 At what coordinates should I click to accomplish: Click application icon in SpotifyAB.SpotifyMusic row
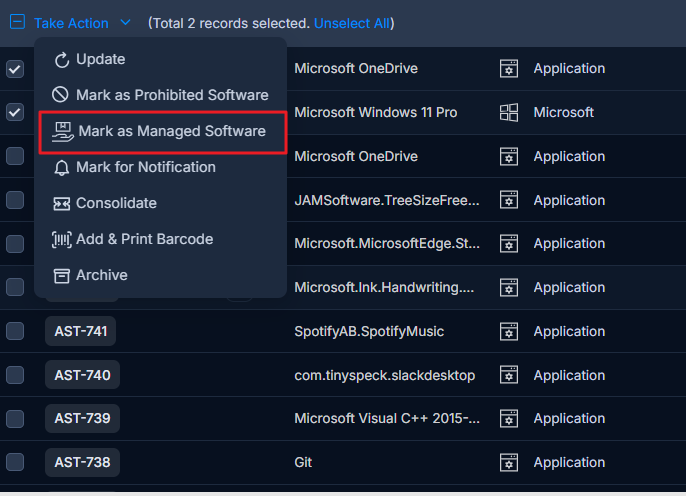tap(509, 332)
